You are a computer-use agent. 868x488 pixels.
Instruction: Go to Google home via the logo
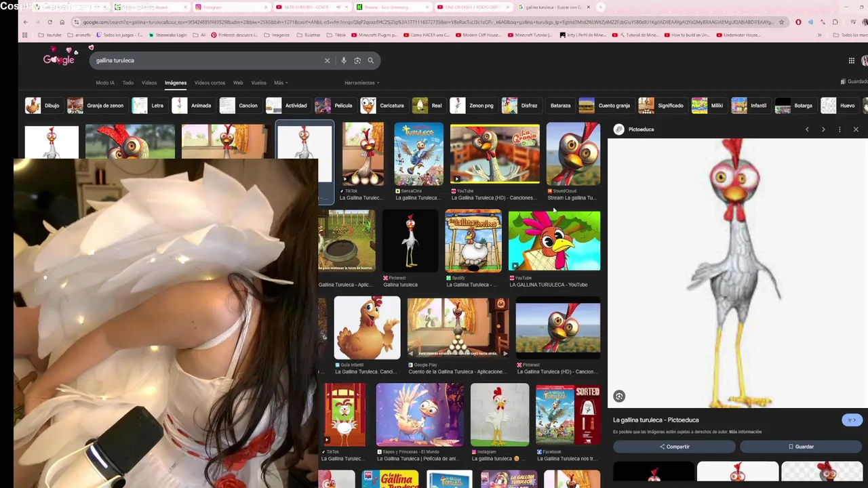click(59, 59)
